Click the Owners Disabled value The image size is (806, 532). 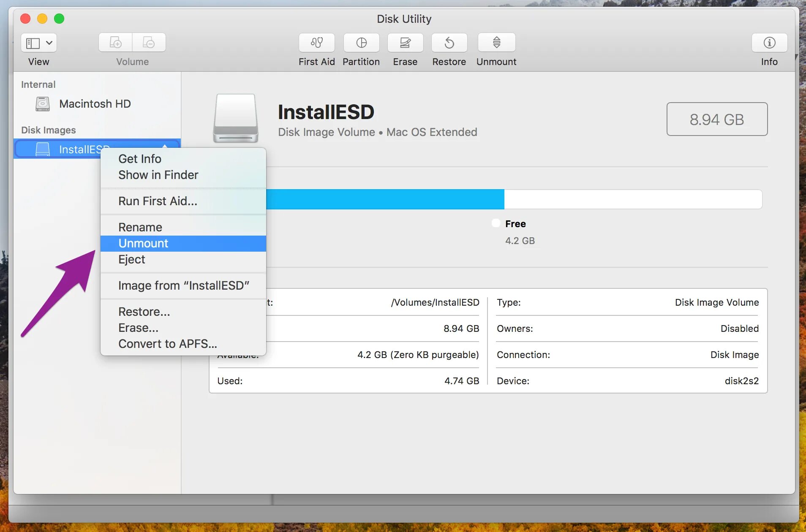pyautogui.click(x=740, y=328)
